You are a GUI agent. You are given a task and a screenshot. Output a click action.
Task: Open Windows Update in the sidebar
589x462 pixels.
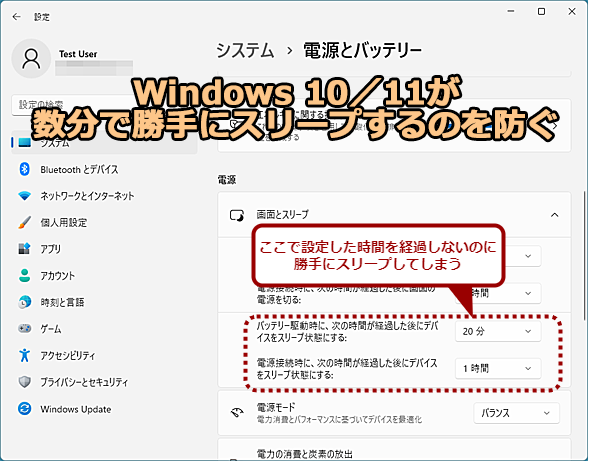coord(104,409)
